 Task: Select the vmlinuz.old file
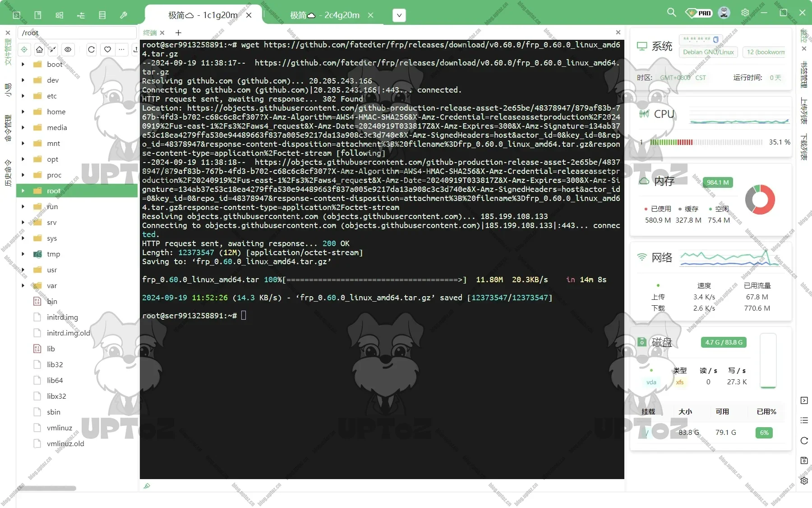[x=77, y=443]
